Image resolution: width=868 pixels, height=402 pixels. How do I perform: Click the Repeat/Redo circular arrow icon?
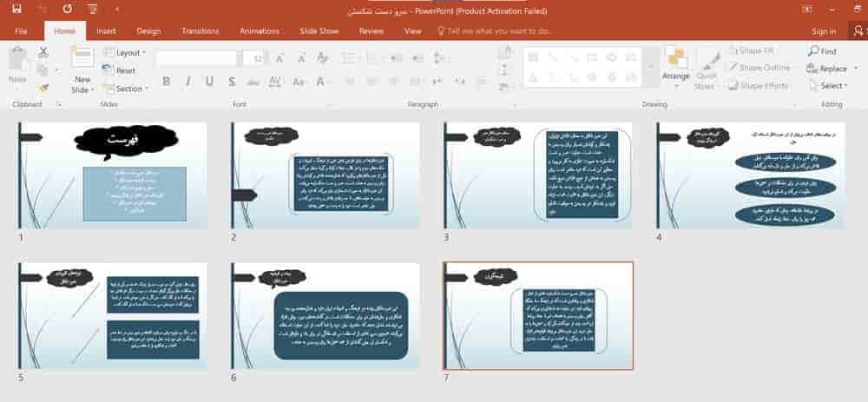68,9
